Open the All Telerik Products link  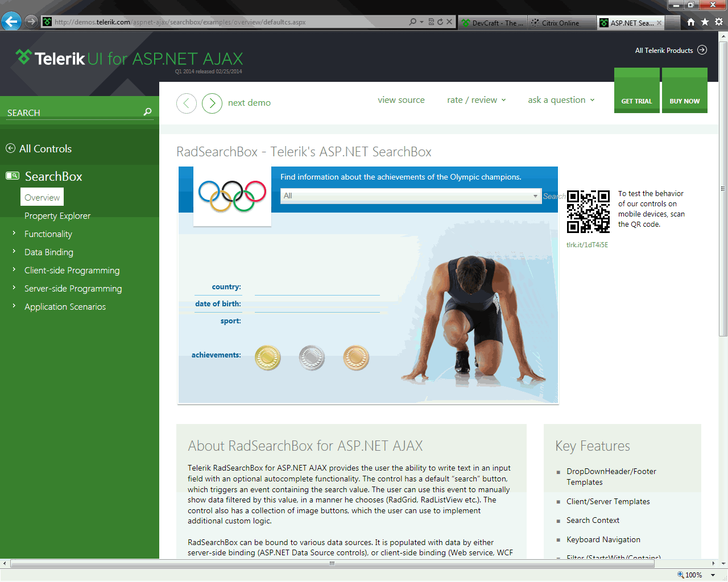pyautogui.click(x=664, y=51)
